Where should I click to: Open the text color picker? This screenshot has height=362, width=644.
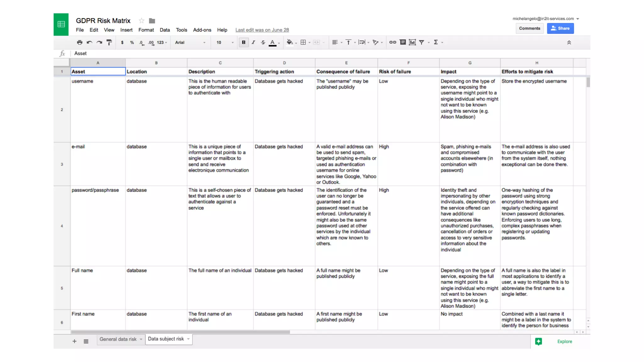coord(273,42)
